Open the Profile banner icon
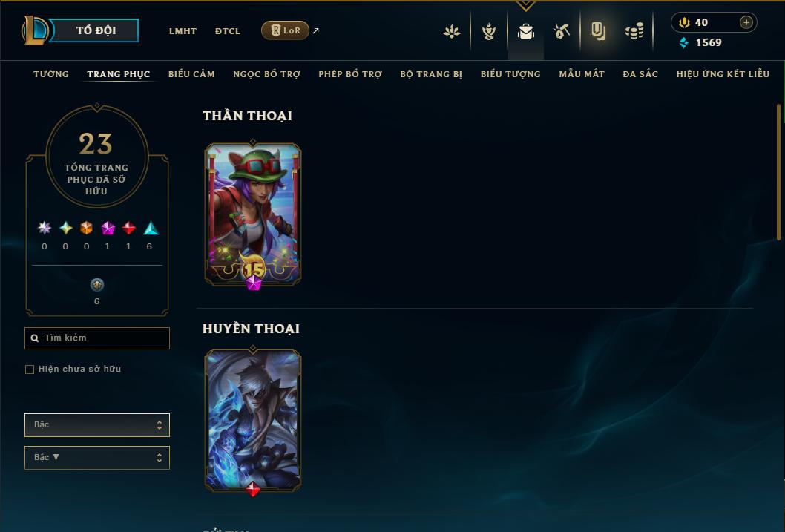This screenshot has width=785, height=532. tap(598, 31)
